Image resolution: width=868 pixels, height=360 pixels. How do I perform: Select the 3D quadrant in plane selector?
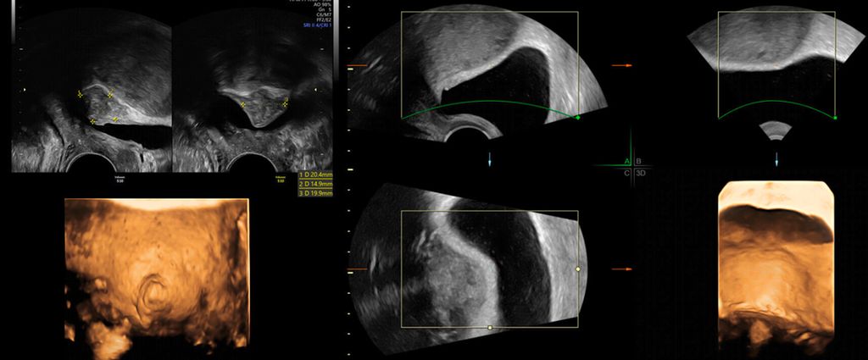pyautogui.click(x=641, y=172)
